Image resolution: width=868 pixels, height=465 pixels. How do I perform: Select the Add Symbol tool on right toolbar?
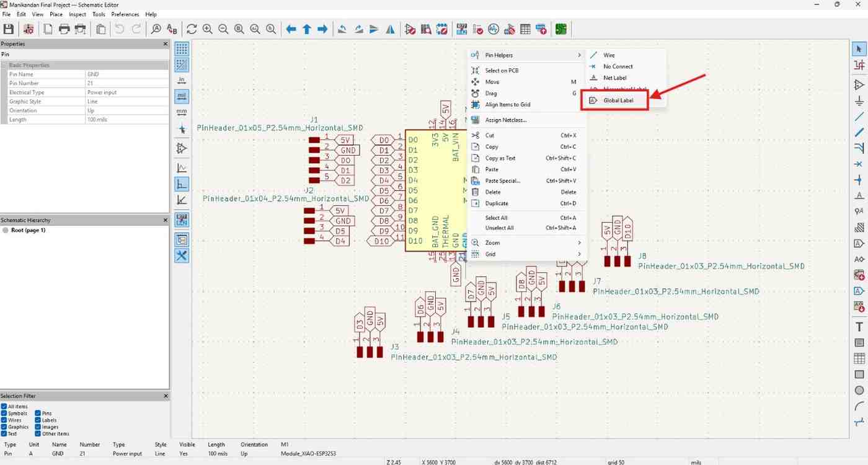pyautogui.click(x=859, y=84)
